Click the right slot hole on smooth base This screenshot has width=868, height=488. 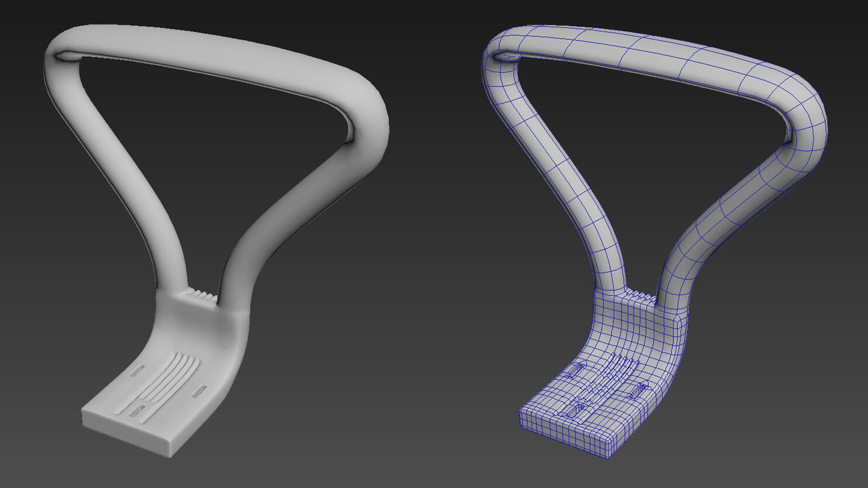coord(198,391)
